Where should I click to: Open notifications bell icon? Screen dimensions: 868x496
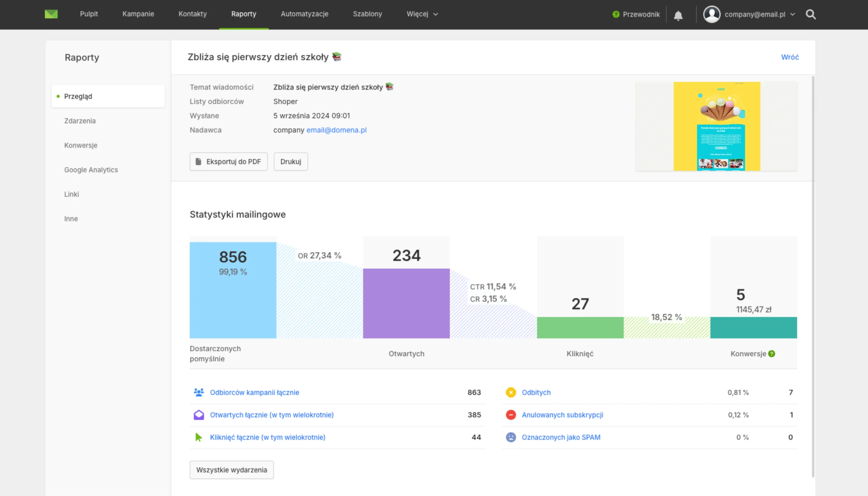point(678,15)
